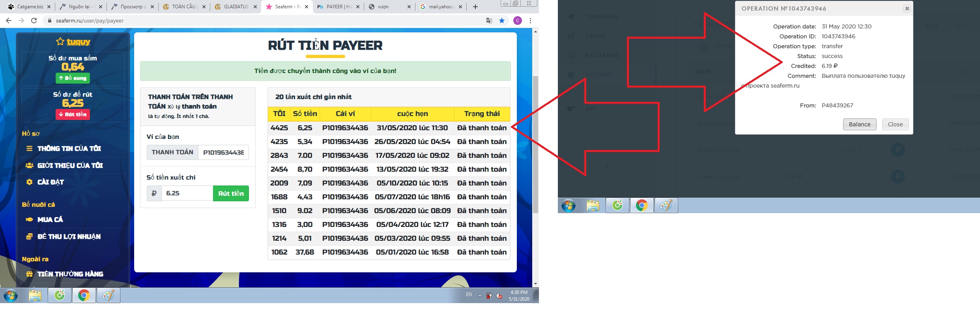
Task: Switch to the GLADIATUS tab
Action: pyautogui.click(x=235, y=7)
